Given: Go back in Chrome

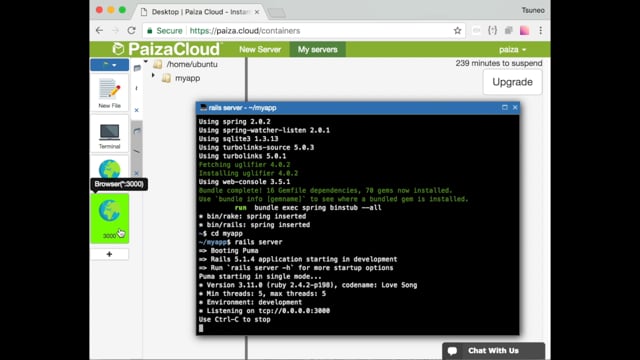Looking at the screenshot, I should pos(100,31).
